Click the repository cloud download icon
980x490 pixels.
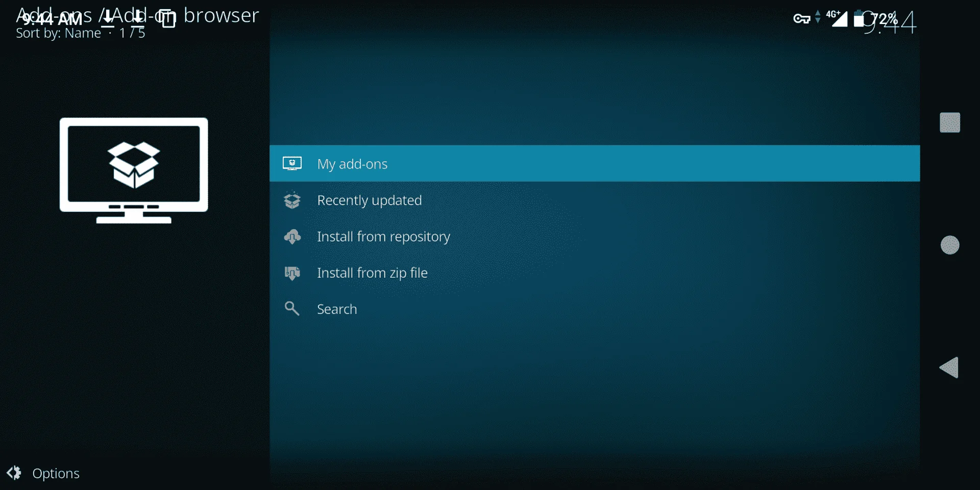tap(292, 236)
